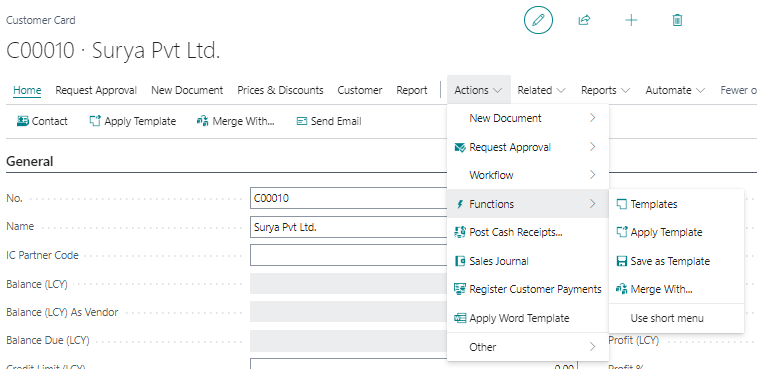Screen dimensions: 757x369
Task: Open the Related dropdown menu
Action: [541, 90]
